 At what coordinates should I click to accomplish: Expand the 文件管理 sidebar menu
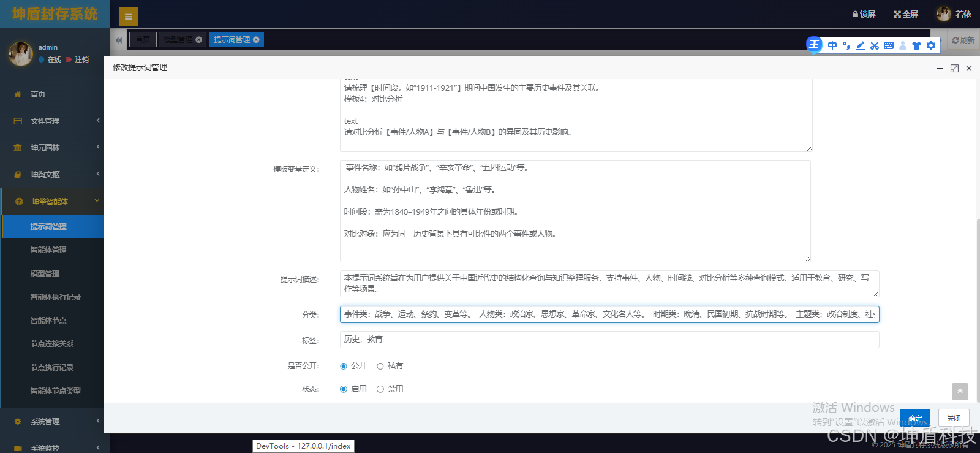click(52, 121)
